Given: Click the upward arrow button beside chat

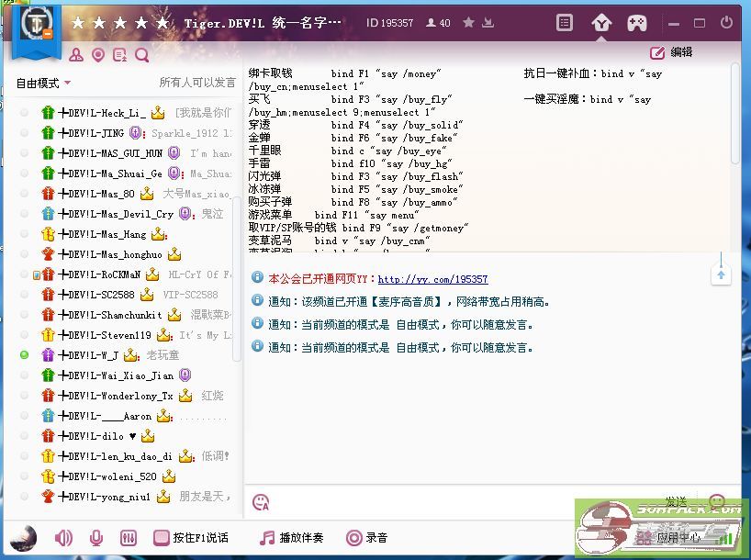Looking at the screenshot, I should point(721,274).
